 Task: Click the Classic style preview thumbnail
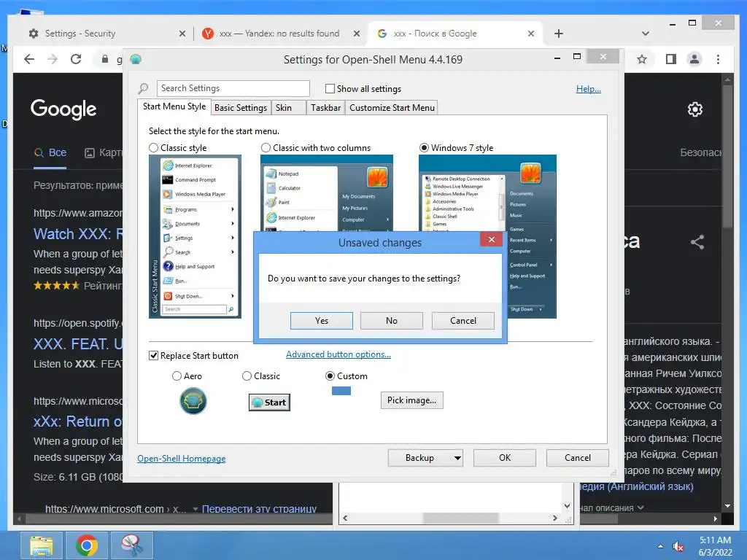point(195,237)
